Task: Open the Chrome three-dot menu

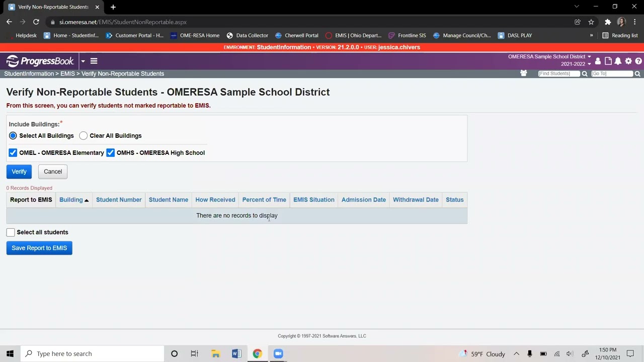Action: click(x=635, y=22)
